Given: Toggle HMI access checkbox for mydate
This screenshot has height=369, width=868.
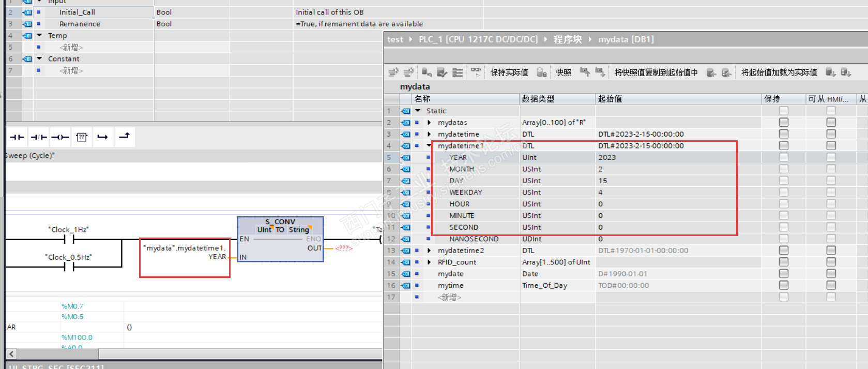Looking at the screenshot, I should coord(831,274).
